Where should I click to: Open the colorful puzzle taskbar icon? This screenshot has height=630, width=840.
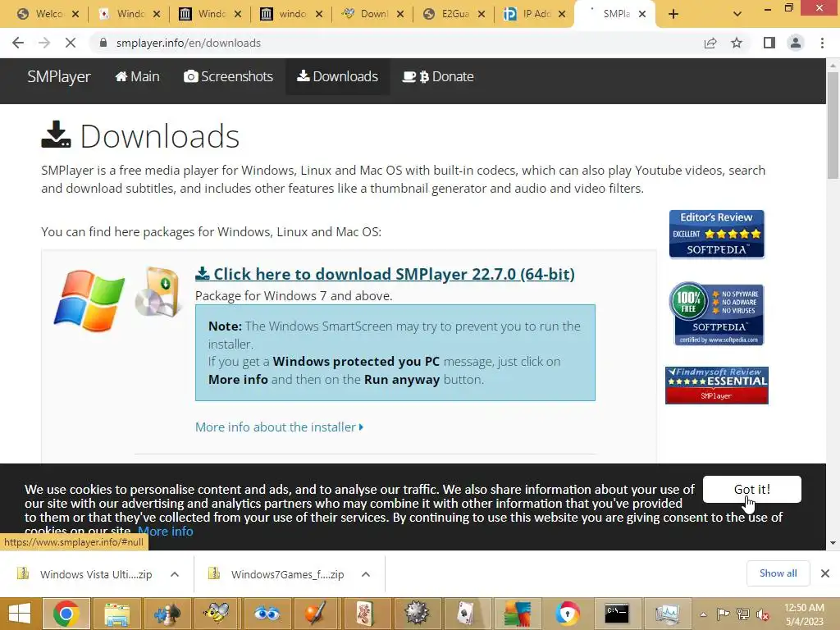point(517,614)
